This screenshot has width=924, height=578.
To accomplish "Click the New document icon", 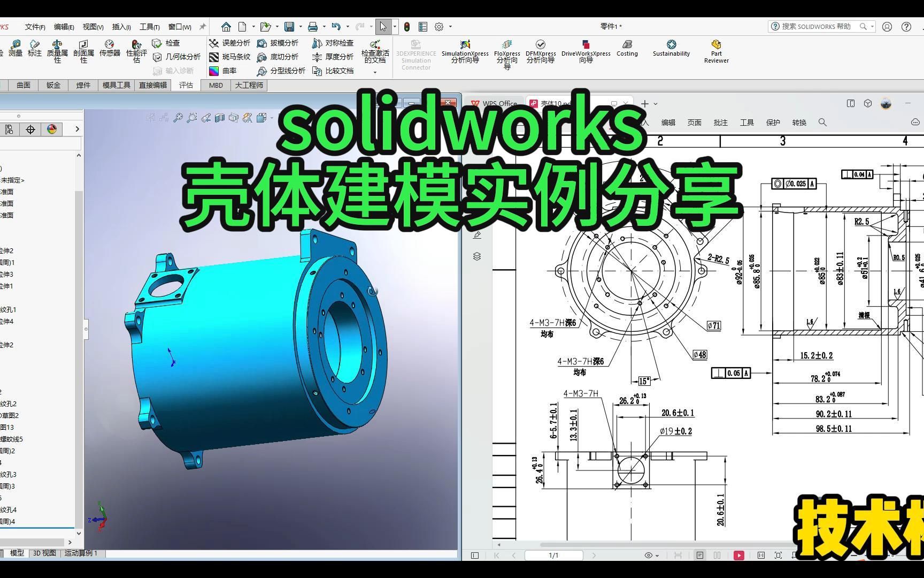I will pyautogui.click(x=242, y=27).
